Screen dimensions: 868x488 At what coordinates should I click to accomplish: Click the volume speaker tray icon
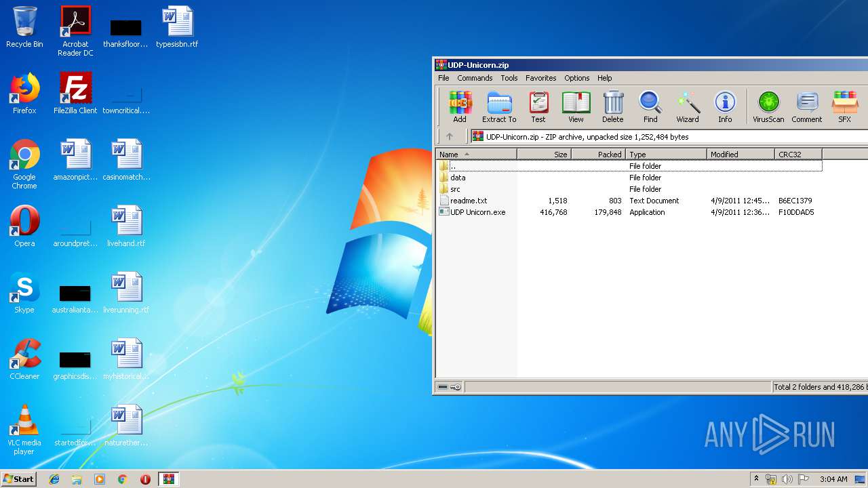pos(787,479)
